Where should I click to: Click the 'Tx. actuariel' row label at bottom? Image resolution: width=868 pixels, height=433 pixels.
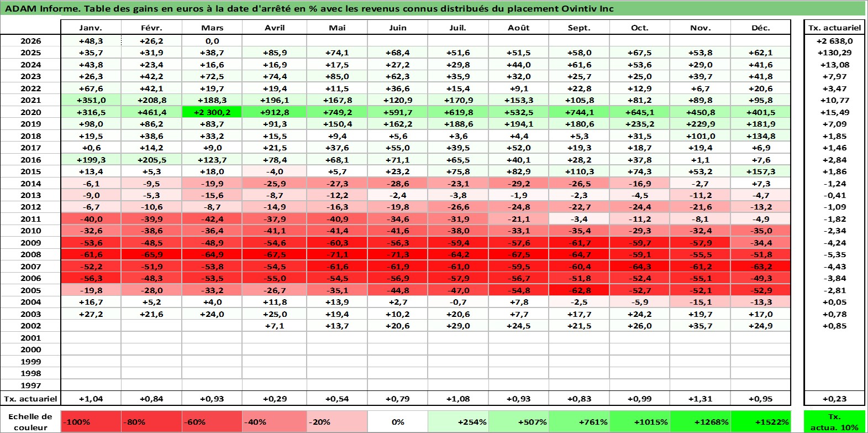pyautogui.click(x=30, y=399)
